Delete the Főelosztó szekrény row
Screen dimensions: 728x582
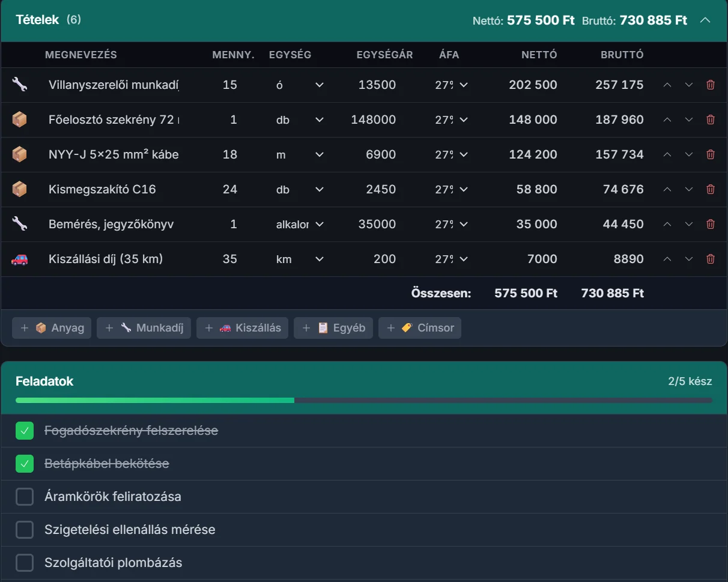click(x=711, y=120)
